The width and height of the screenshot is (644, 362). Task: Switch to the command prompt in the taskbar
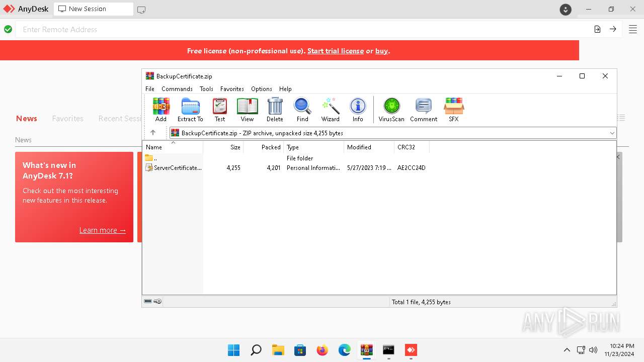pos(389,350)
